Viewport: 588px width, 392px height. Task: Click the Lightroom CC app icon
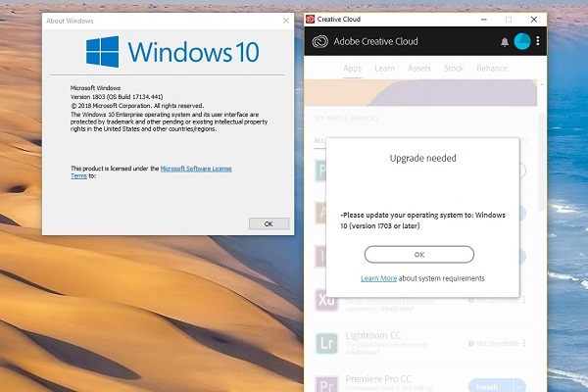coord(327,343)
